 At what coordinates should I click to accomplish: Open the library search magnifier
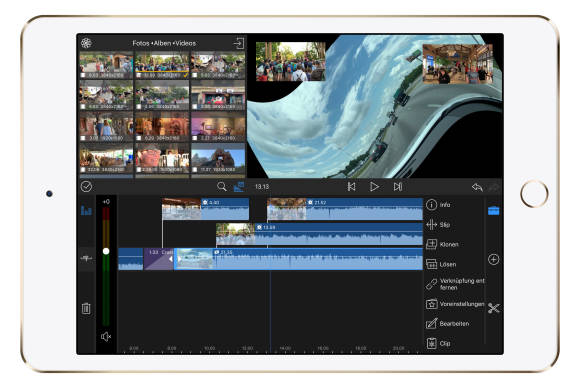[x=222, y=186]
